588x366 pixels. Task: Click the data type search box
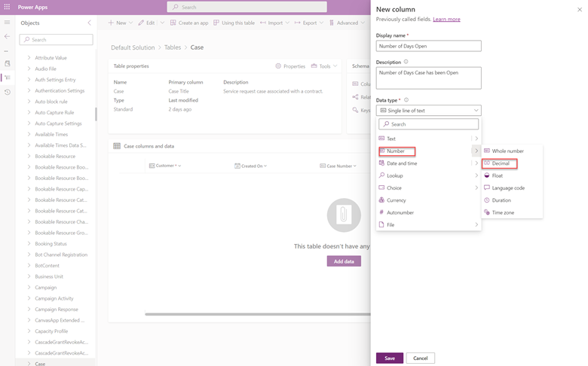[428, 124]
